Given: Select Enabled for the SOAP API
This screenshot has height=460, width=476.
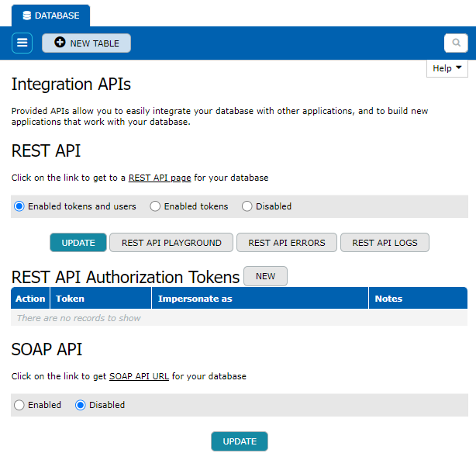Looking at the screenshot, I should tap(19, 405).
